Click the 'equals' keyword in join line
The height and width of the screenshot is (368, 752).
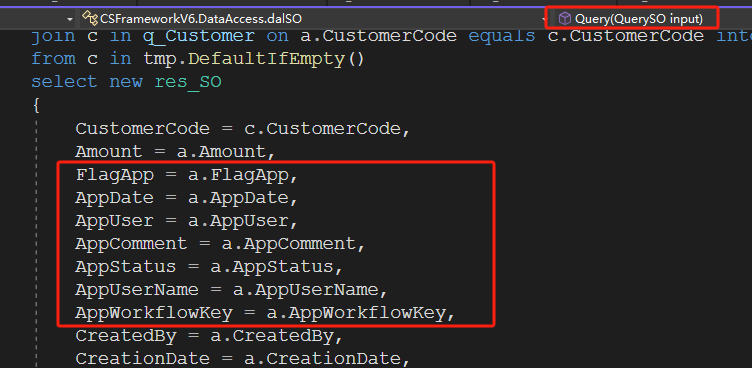(x=502, y=36)
